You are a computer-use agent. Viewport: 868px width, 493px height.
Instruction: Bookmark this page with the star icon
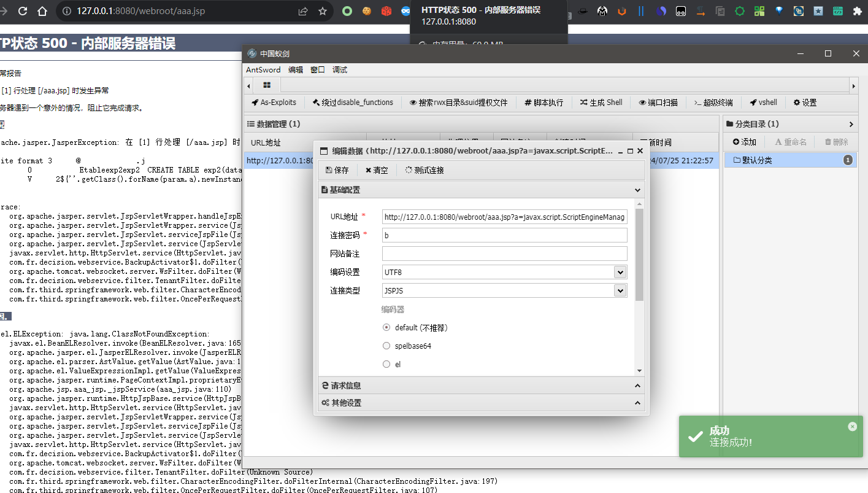click(x=323, y=11)
